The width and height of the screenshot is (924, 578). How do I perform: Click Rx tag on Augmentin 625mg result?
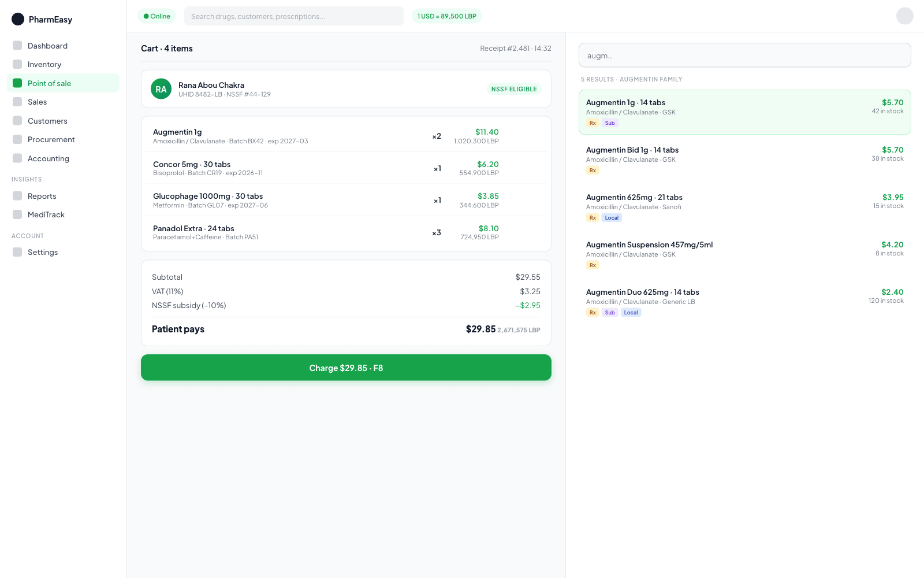(x=593, y=218)
